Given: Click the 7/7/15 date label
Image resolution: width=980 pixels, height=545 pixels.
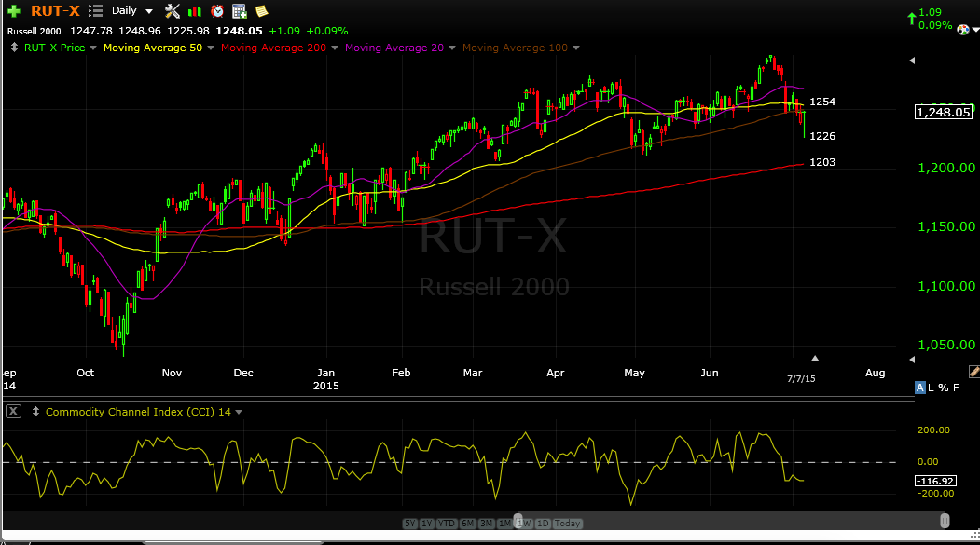Looking at the screenshot, I should 801,379.
